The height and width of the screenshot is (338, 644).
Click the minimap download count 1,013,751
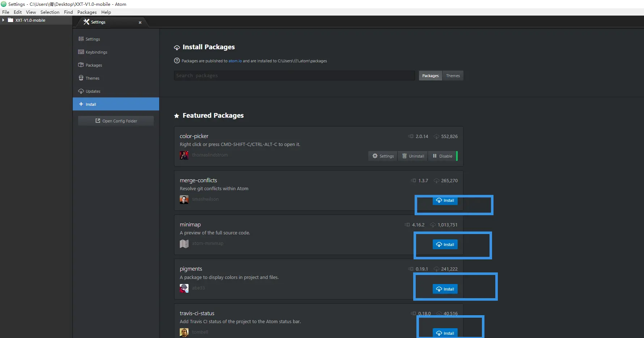tap(448, 225)
